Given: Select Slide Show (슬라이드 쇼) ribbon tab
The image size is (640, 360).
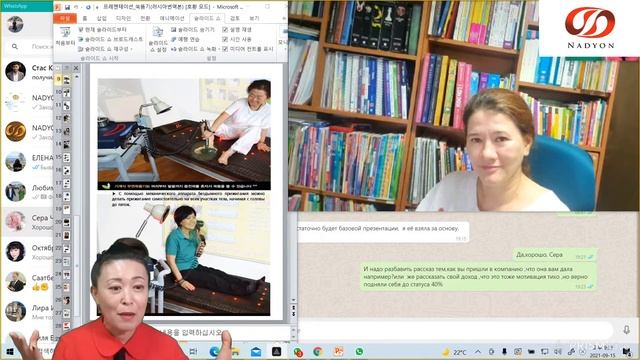Looking at the screenshot, I should tap(207, 18).
